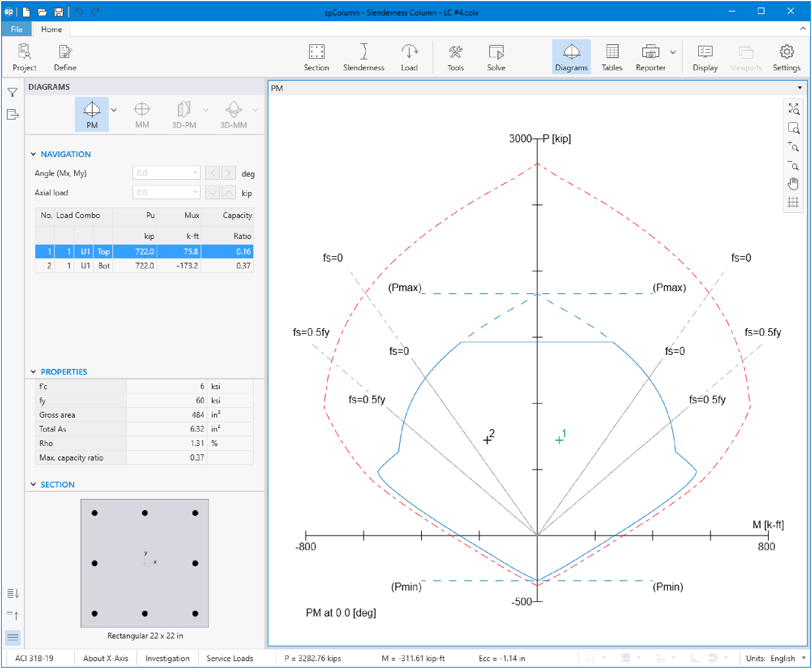
Task: Collapse the SECTION preview panel
Action: click(33, 484)
